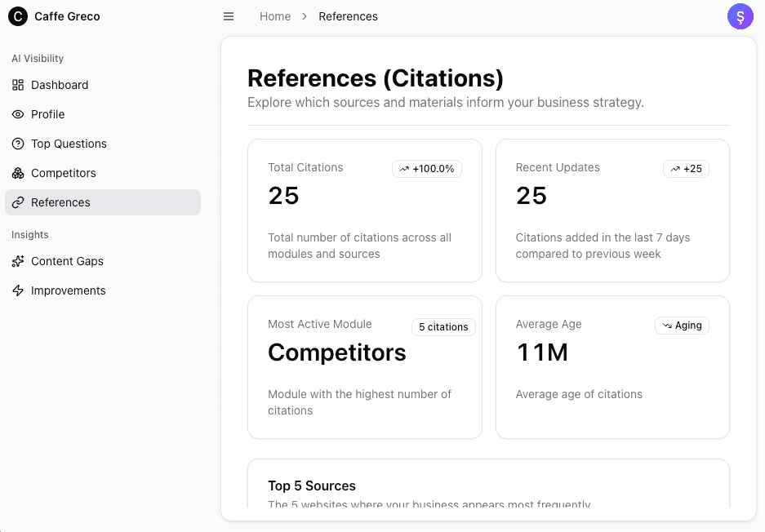
Task: Click the Caffe Greco logo icon
Action: [18, 16]
